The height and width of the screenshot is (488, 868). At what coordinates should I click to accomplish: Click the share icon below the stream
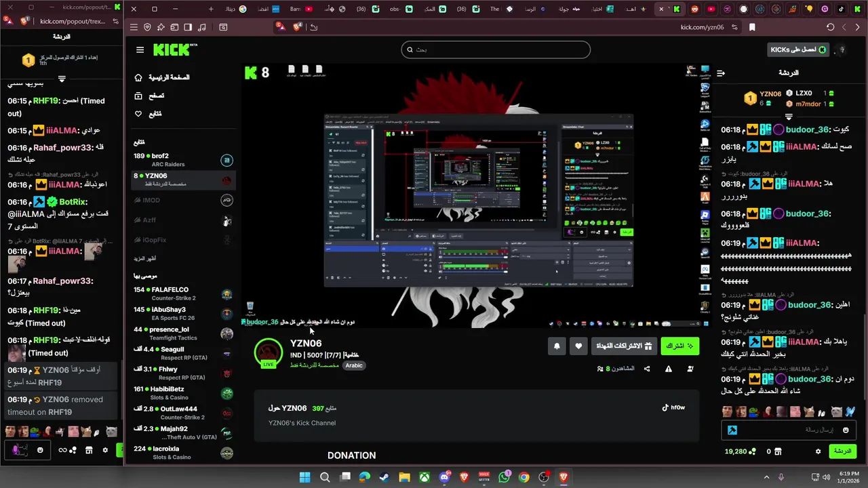(x=647, y=369)
